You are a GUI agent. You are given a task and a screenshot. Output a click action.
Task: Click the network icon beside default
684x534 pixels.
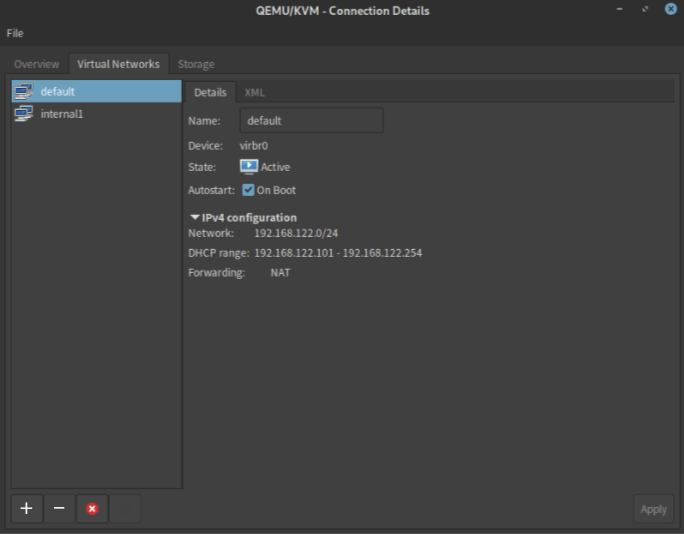pyautogui.click(x=24, y=91)
